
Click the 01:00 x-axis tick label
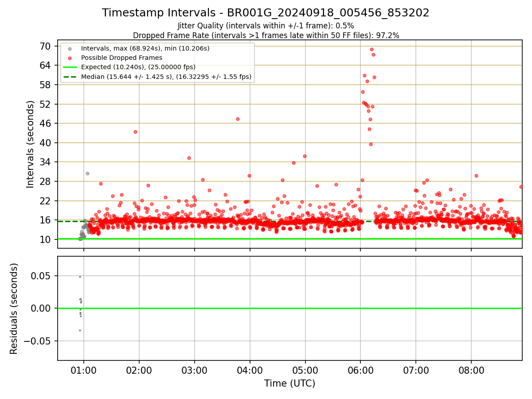pyautogui.click(x=84, y=370)
